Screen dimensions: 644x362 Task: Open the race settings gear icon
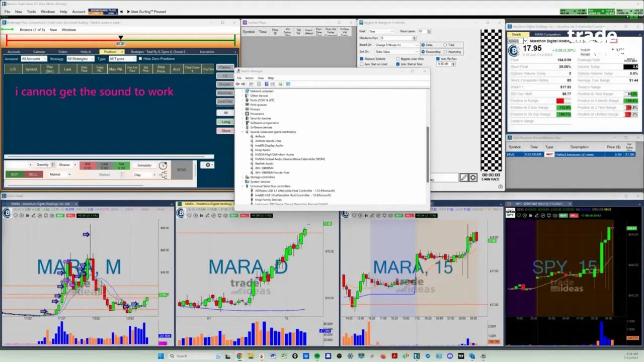[473, 177]
